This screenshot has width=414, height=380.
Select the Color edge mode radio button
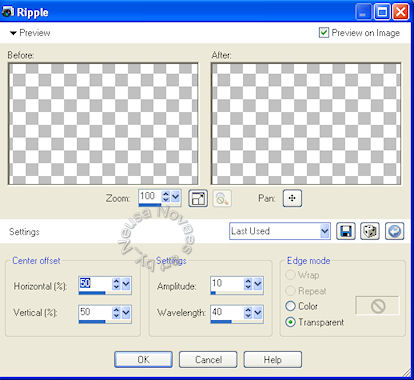point(290,306)
